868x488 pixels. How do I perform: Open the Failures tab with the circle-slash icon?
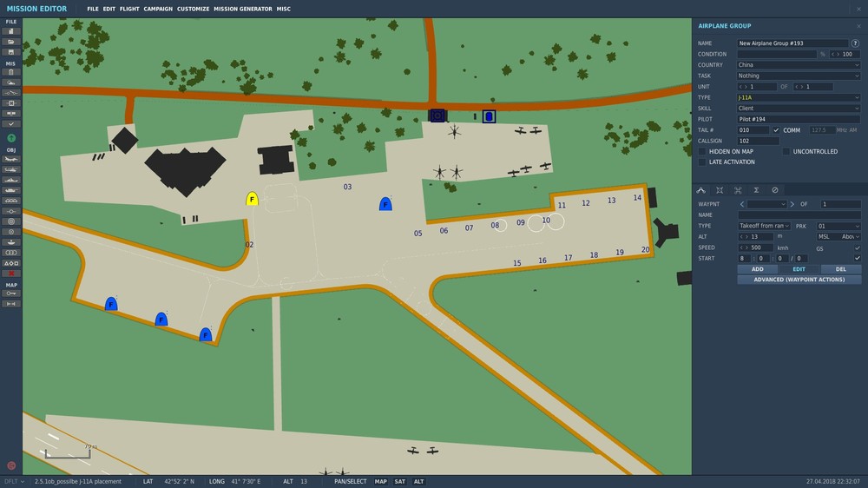point(775,190)
